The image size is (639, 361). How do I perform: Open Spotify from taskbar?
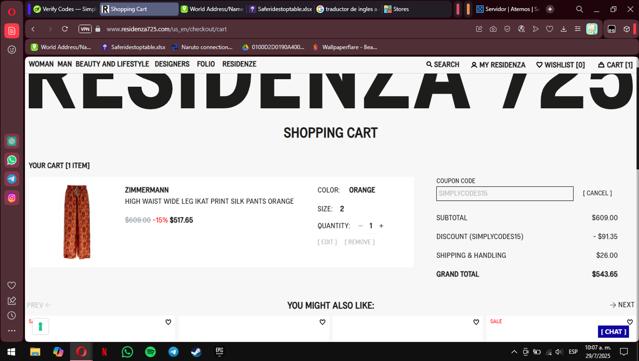[150, 352]
